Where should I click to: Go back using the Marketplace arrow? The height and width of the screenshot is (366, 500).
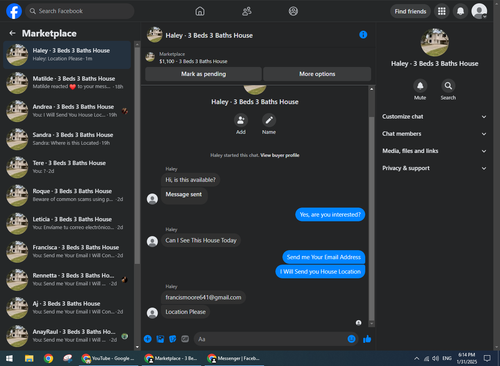pos(12,33)
